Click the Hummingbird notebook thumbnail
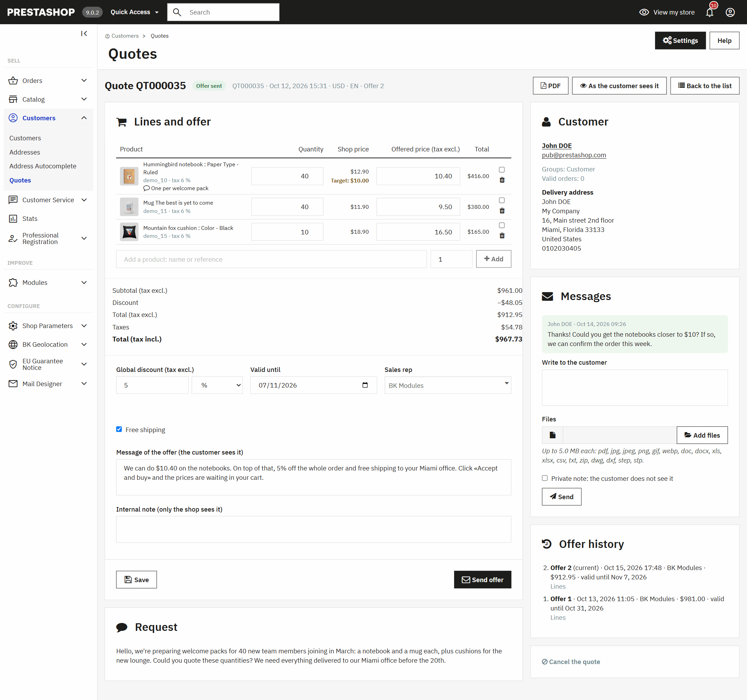Viewport: 747px width, 700px height. pos(129,176)
